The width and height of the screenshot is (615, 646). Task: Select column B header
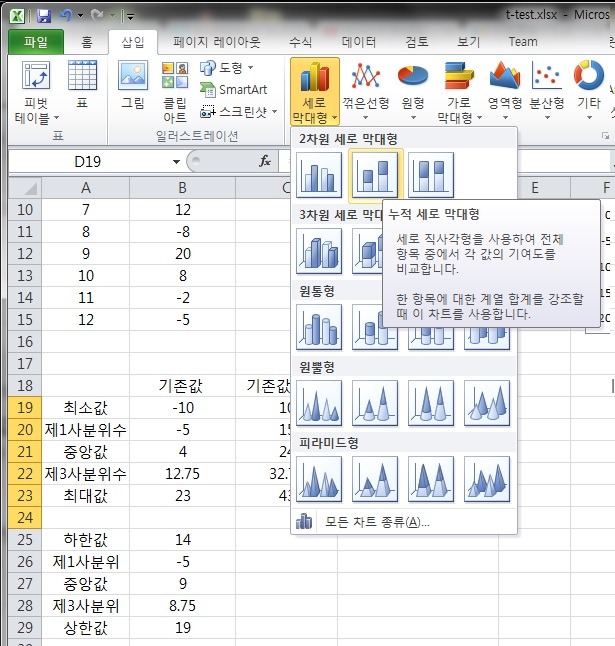point(182,188)
